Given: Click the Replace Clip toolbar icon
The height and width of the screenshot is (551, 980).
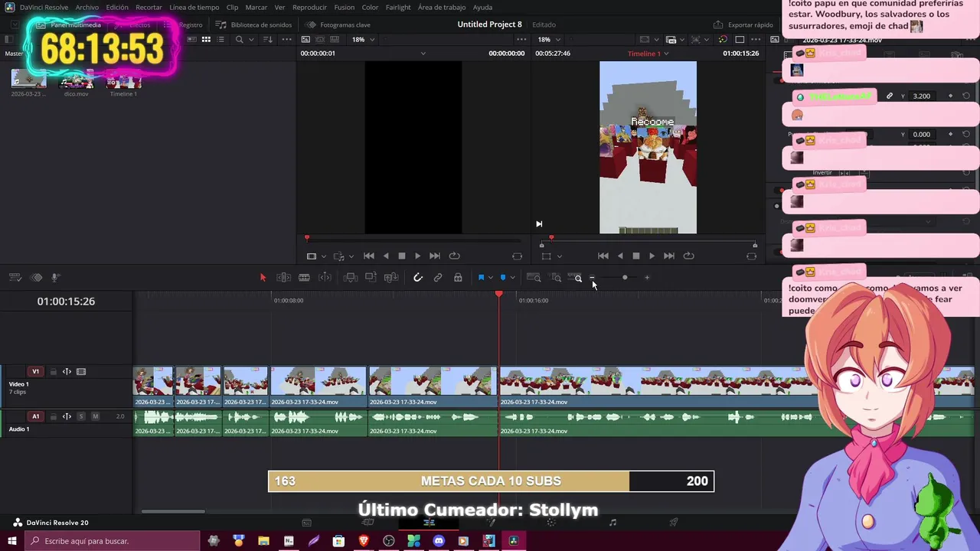Looking at the screenshot, I should click(391, 277).
